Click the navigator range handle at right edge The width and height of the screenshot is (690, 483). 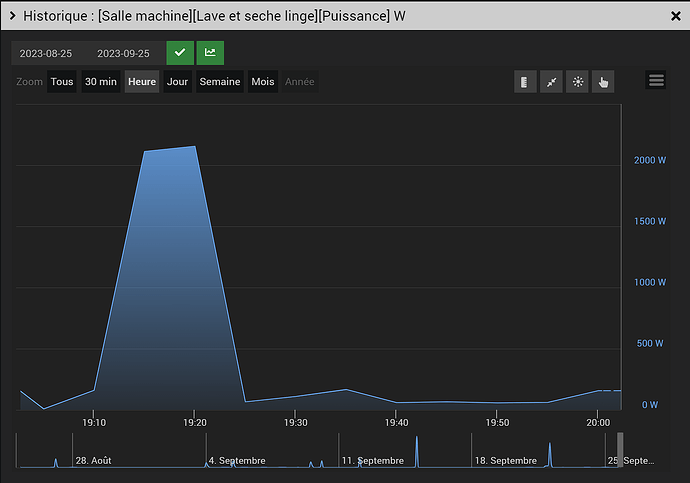[x=620, y=450]
